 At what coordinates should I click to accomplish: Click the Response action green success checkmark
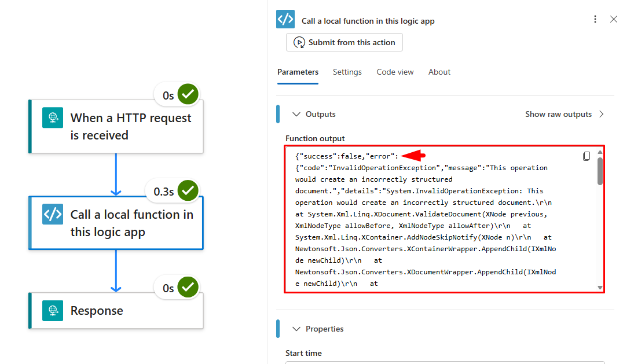coord(188,287)
